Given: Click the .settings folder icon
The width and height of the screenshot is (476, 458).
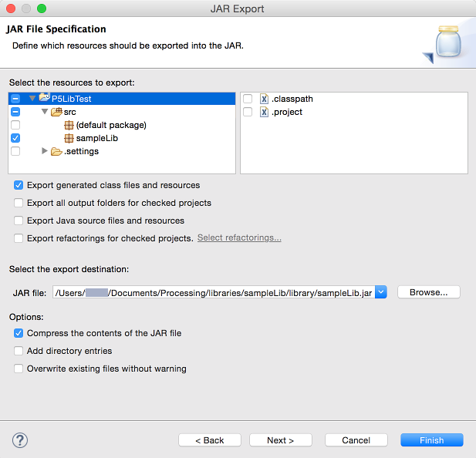Looking at the screenshot, I should pos(56,151).
